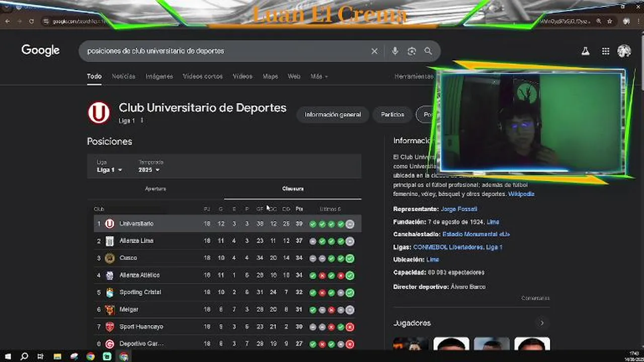Select the Cusco team name
This screenshot has height=362, width=644.
click(x=128, y=258)
